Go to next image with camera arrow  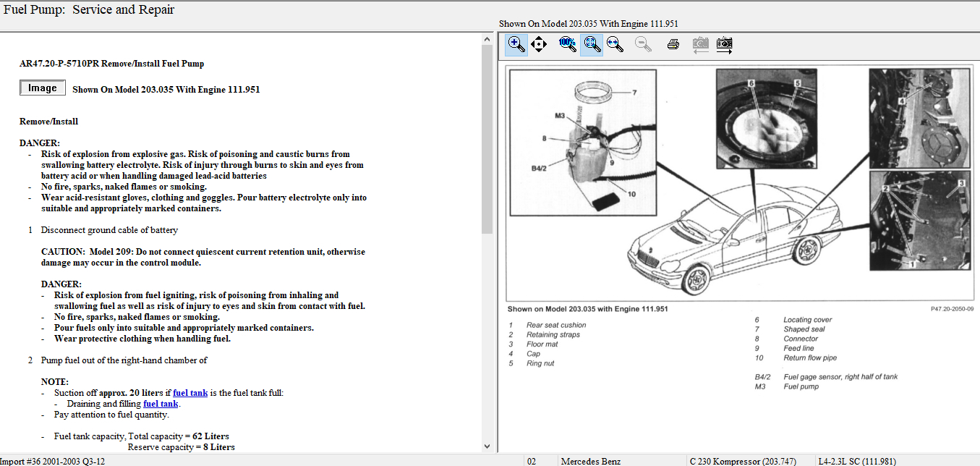click(724, 45)
